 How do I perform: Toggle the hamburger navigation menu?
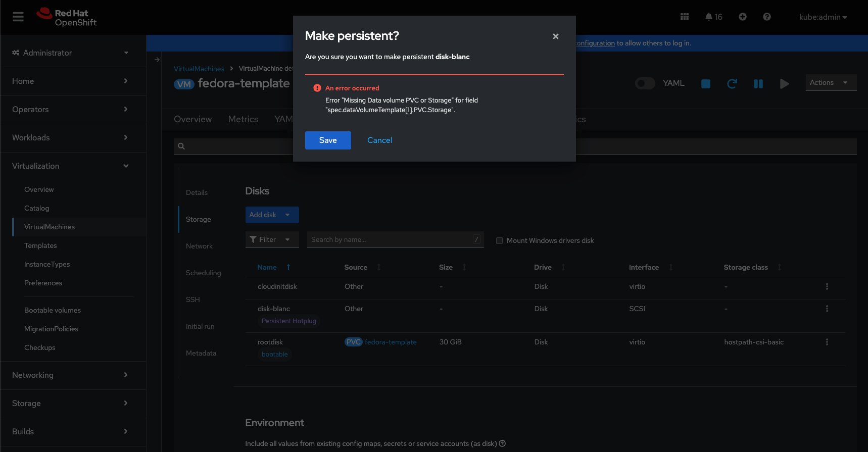coord(18,17)
